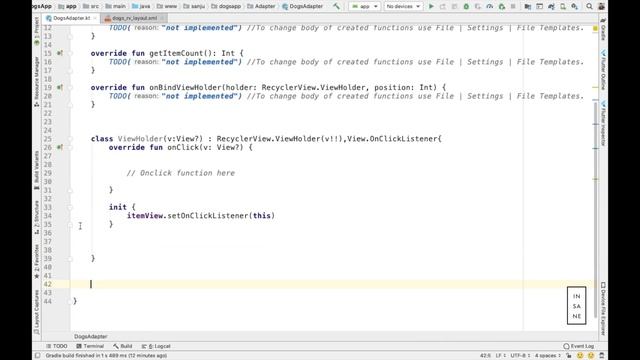Open the Favorites side panel

click(x=36, y=261)
